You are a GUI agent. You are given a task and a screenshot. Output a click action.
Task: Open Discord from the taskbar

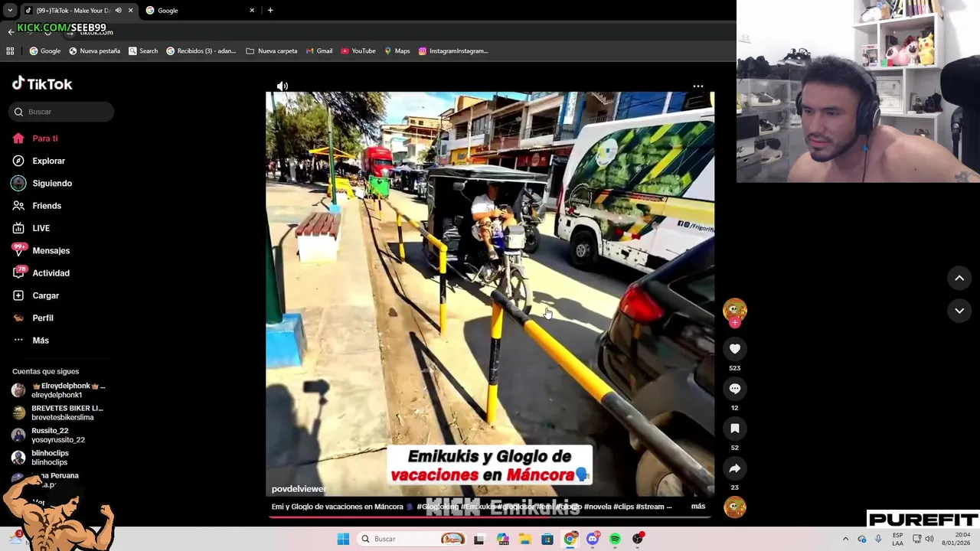pos(593,539)
